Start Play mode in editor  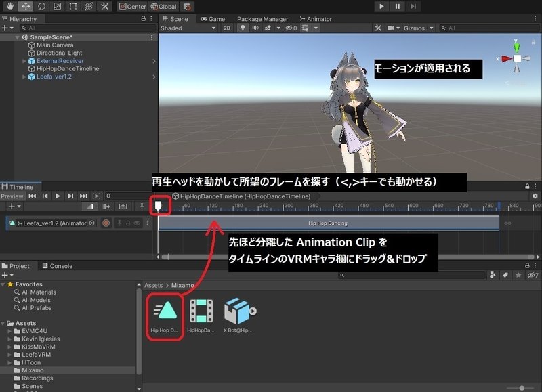pyautogui.click(x=381, y=6)
